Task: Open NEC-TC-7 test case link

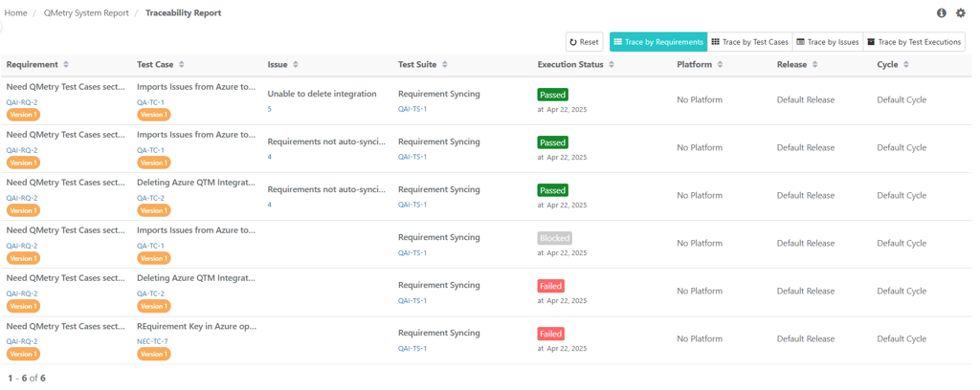Action: (x=152, y=341)
